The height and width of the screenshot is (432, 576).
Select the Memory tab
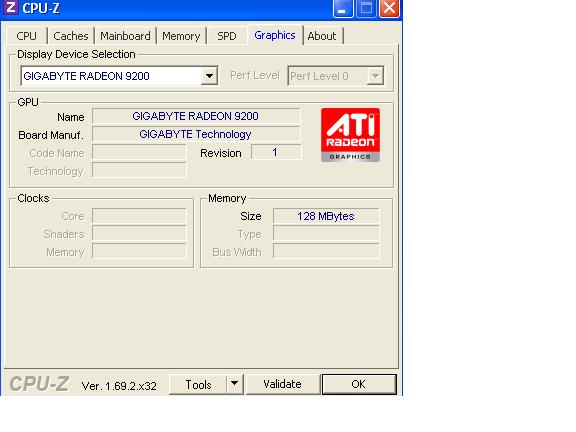(181, 36)
